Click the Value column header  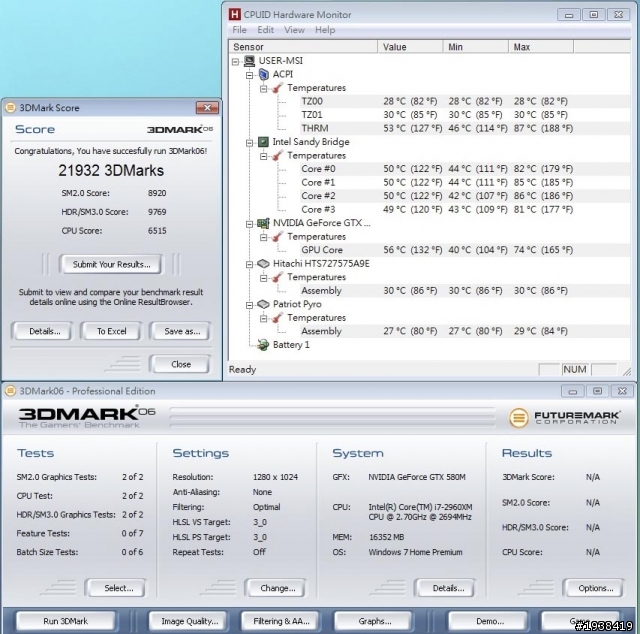pyautogui.click(x=410, y=47)
